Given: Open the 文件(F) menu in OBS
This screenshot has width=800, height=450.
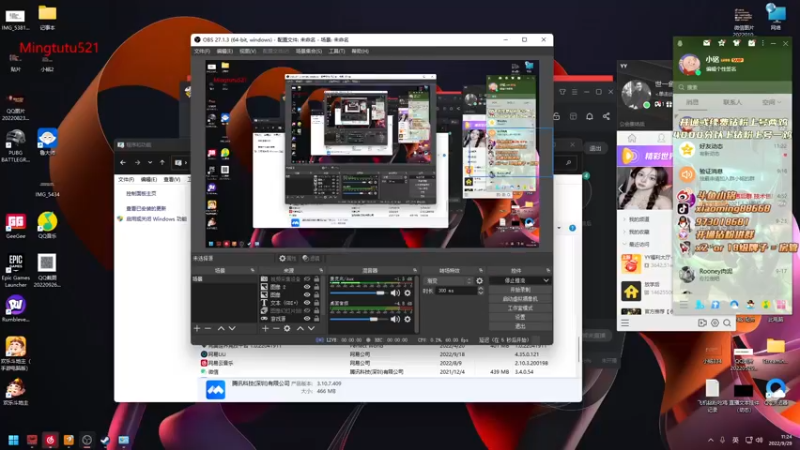Looking at the screenshot, I should (202, 51).
